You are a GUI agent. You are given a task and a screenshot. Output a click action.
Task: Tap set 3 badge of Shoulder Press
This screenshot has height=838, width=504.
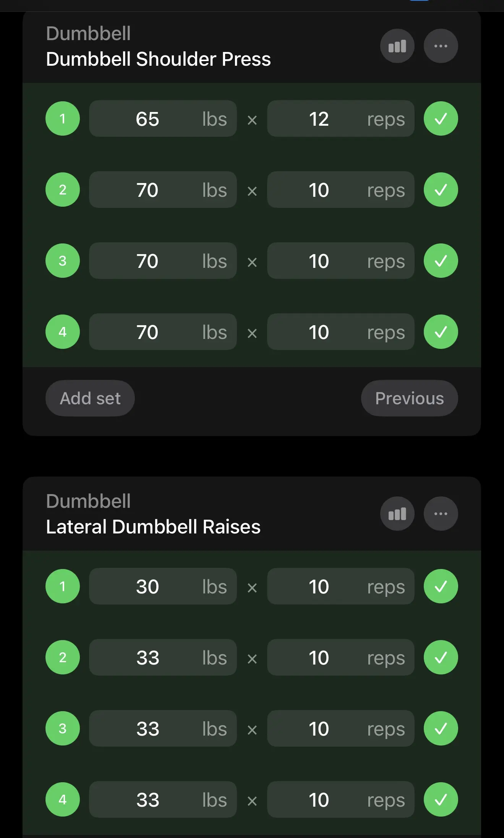click(x=63, y=261)
